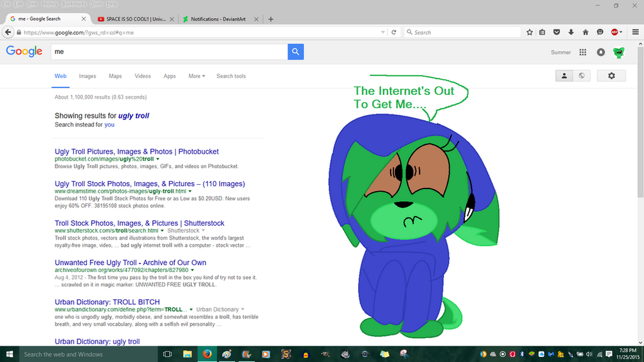
Task: Close the YouTube SPACE IS SO COOL tab
Action: [172, 19]
